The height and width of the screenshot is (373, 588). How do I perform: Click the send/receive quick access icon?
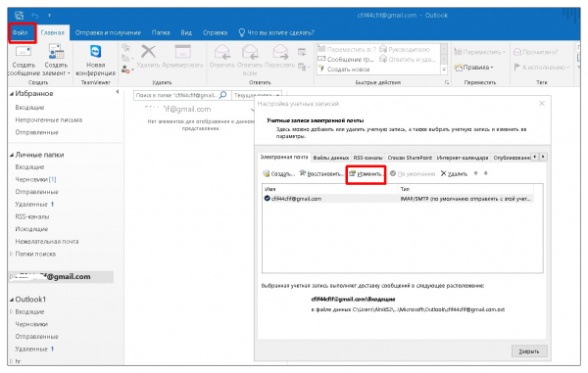pos(20,16)
